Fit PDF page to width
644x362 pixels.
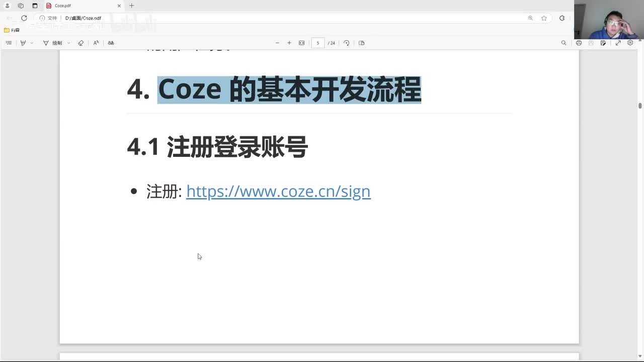tap(302, 43)
